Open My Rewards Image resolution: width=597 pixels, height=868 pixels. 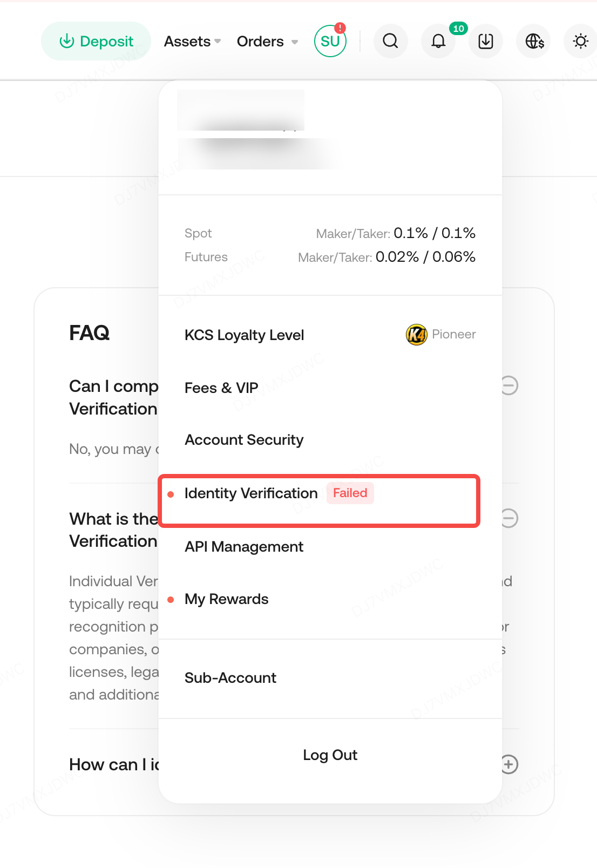point(226,599)
